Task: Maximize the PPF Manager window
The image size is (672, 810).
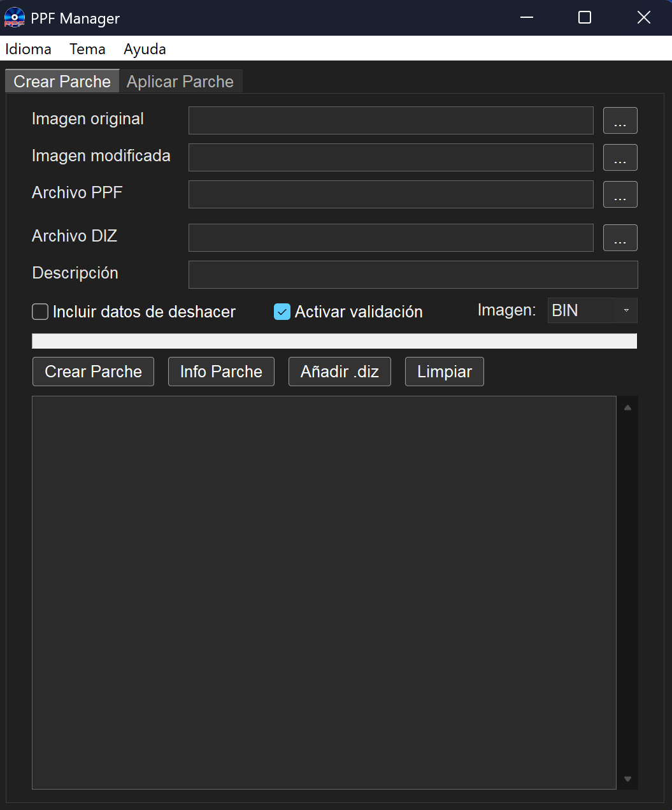Action: click(x=584, y=18)
